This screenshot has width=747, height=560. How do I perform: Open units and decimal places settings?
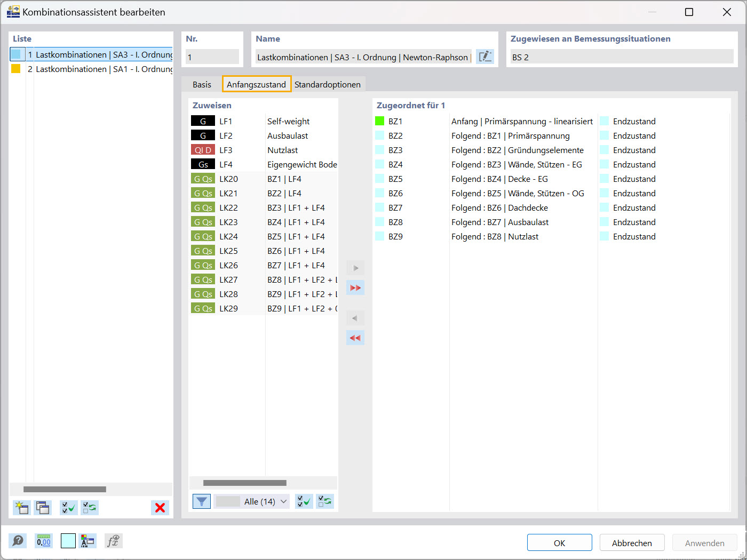(44, 541)
